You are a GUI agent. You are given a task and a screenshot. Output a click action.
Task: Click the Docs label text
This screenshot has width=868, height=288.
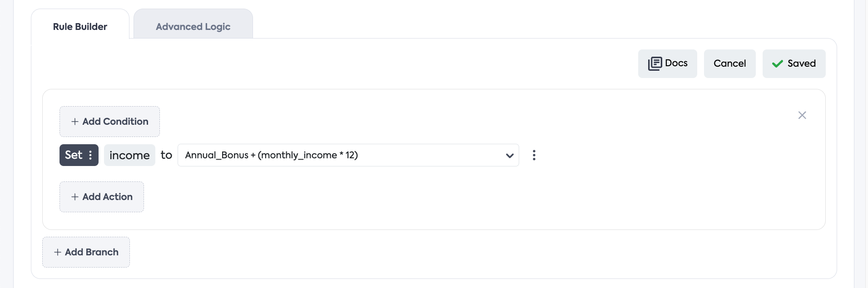pyautogui.click(x=676, y=63)
